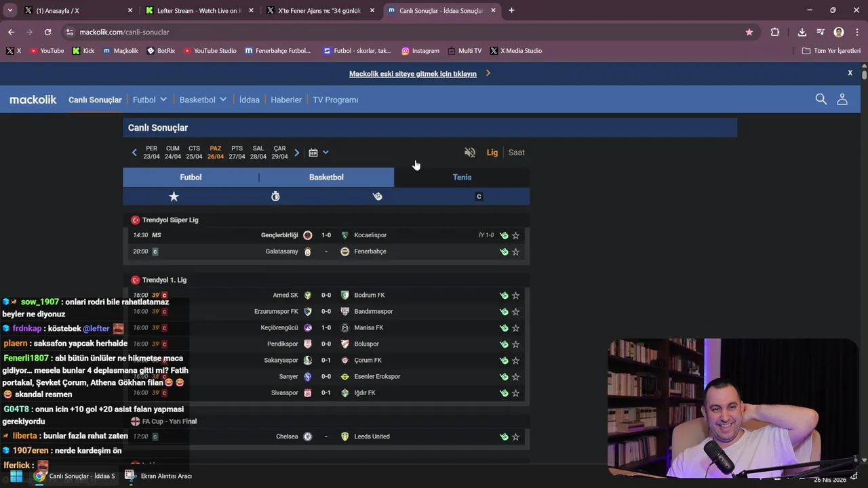Open TV Programı nav item
868x488 pixels.
tap(336, 100)
